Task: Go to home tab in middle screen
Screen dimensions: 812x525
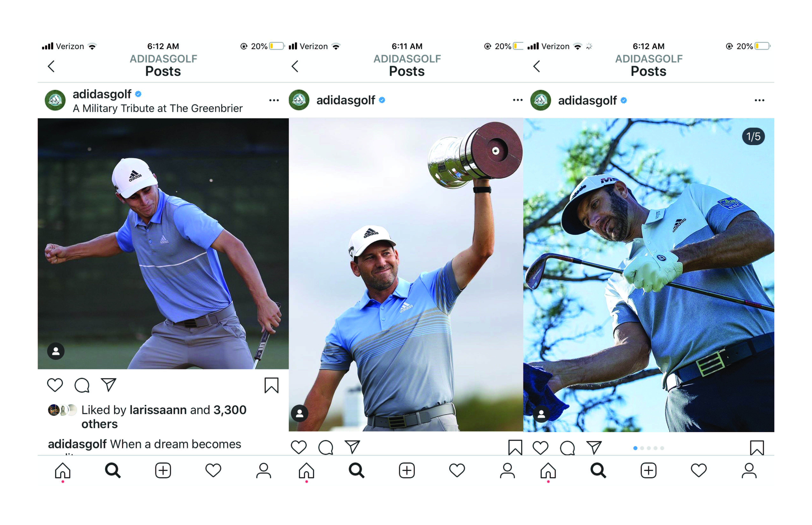Action: click(306, 470)
